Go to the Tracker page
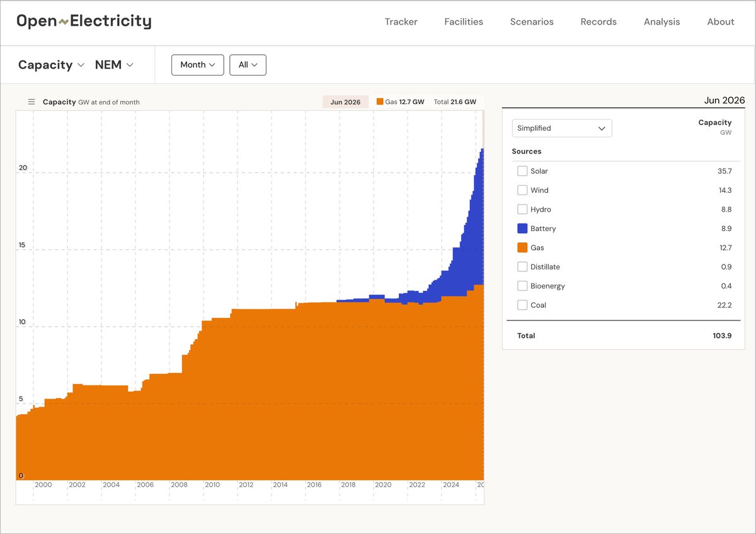The height and width of the screenshot is (534, 756). [401, 21]
